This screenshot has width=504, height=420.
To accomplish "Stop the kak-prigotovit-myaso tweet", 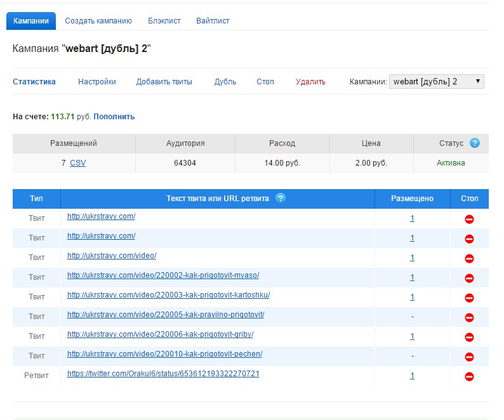I will coord(469,278).
